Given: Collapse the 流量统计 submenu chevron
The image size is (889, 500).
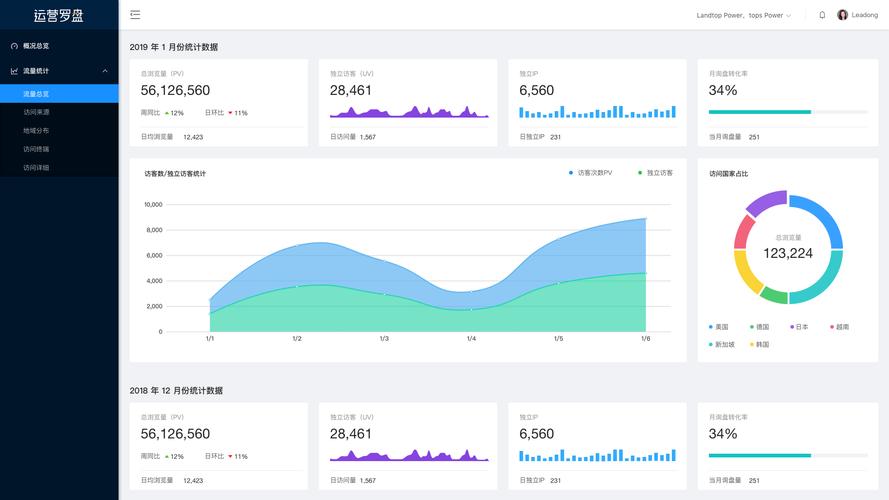Looking at the screenshot, I should [105, 71].
